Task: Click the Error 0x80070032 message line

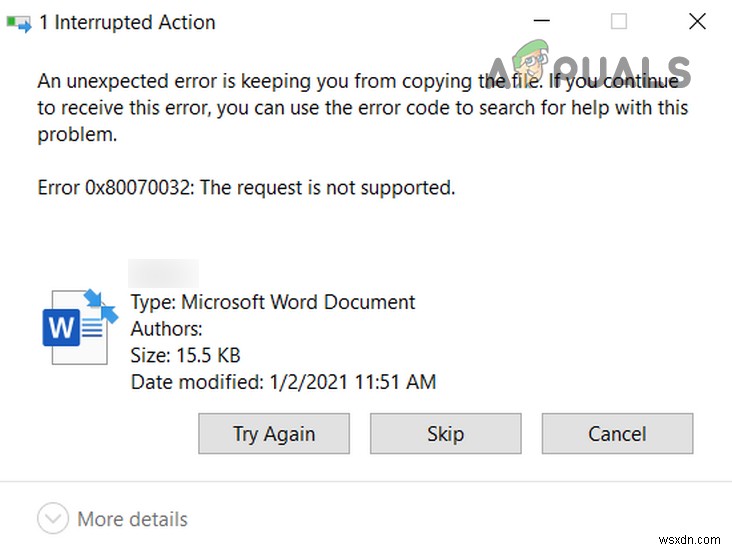Action: 246,187
